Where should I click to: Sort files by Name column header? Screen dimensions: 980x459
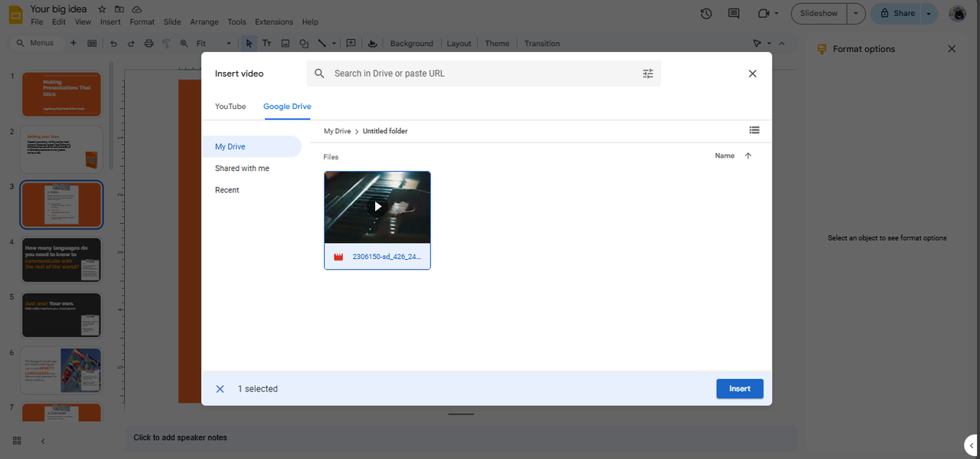click(x=724, y=156)
